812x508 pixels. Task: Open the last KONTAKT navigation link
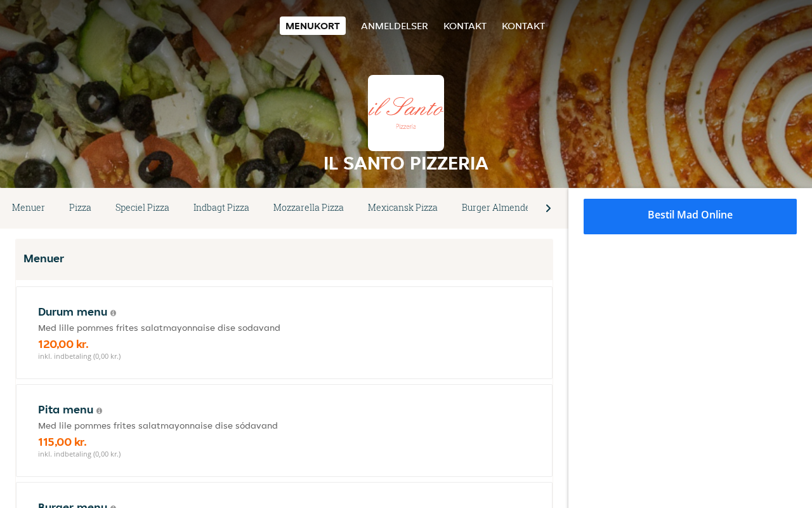[x=523, y=26]
